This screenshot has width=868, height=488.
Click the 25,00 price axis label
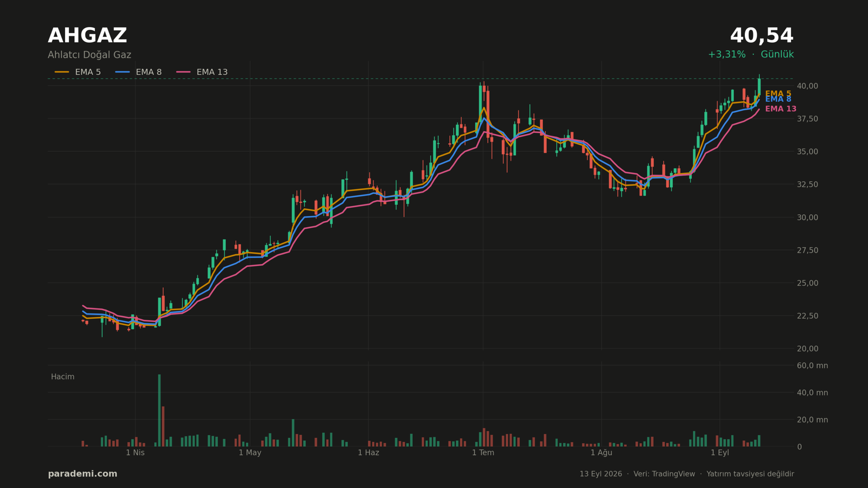pyautogui.click(x=807, y=283)
